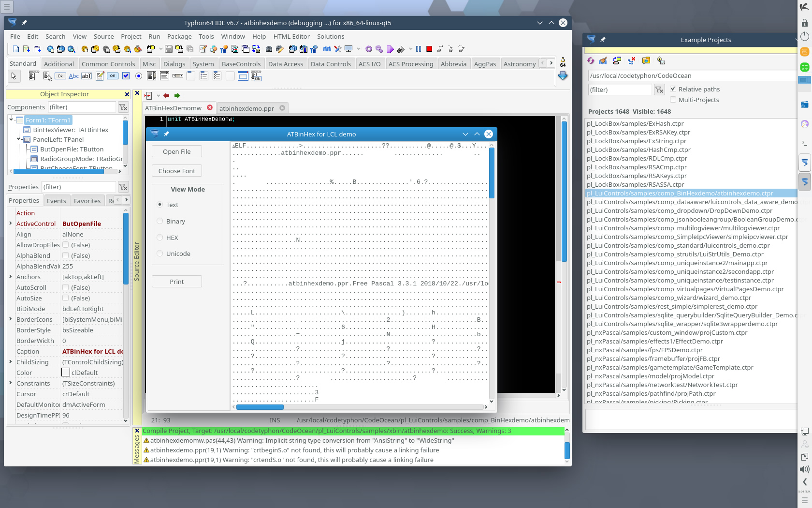This screenshot has width=812, height=508.
Task: Switch to the Events tab in Object Inspector
Action: pyautogui.click(x=57, y=201)
